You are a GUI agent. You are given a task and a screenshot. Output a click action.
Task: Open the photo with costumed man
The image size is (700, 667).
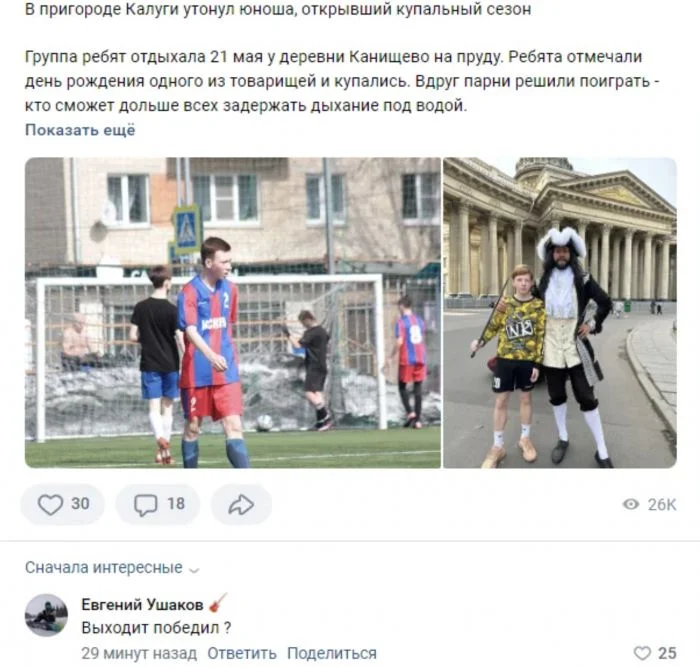(560, 313)
